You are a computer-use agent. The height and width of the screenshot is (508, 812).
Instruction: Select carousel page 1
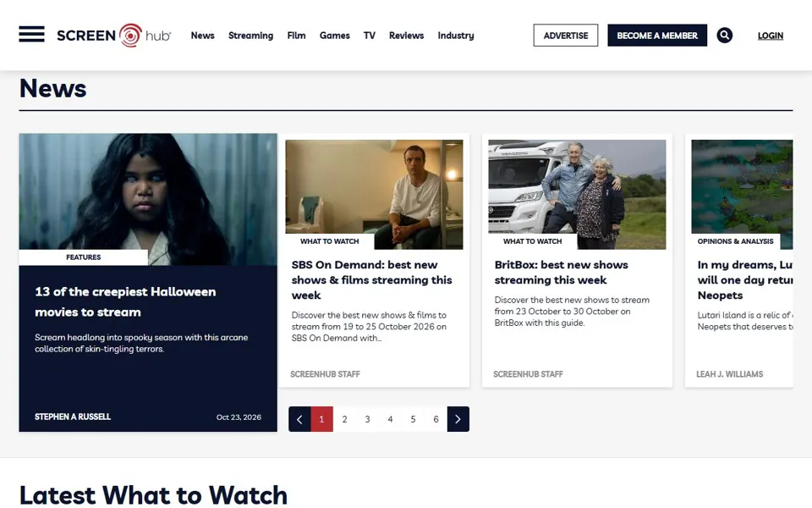(321, 419)
